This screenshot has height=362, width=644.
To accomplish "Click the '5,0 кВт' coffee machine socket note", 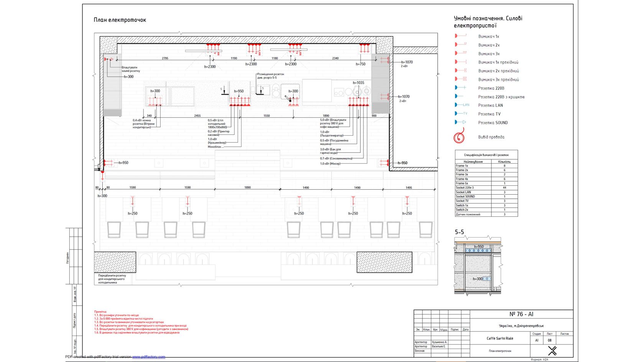I will pyautogui.click(x=333, y=123).
